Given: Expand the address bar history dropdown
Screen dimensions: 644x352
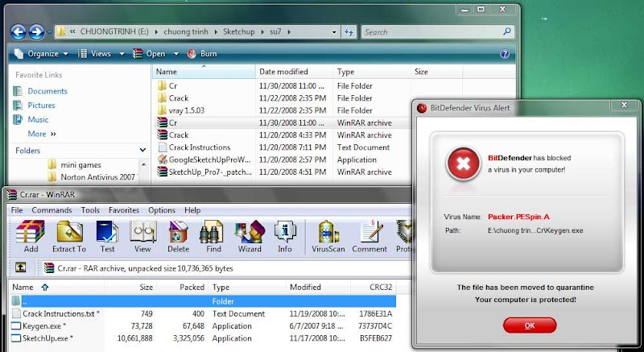Looking at the screenshot, I should point(334,32).
